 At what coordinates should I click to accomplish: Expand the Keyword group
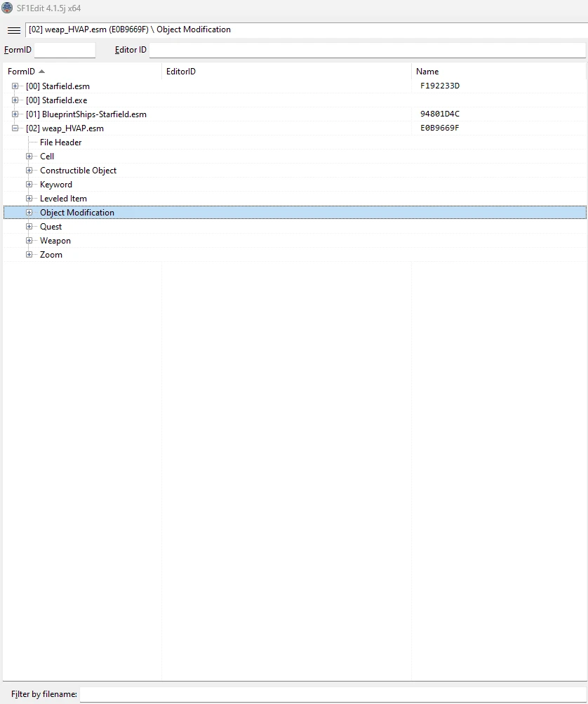point(29,184)
